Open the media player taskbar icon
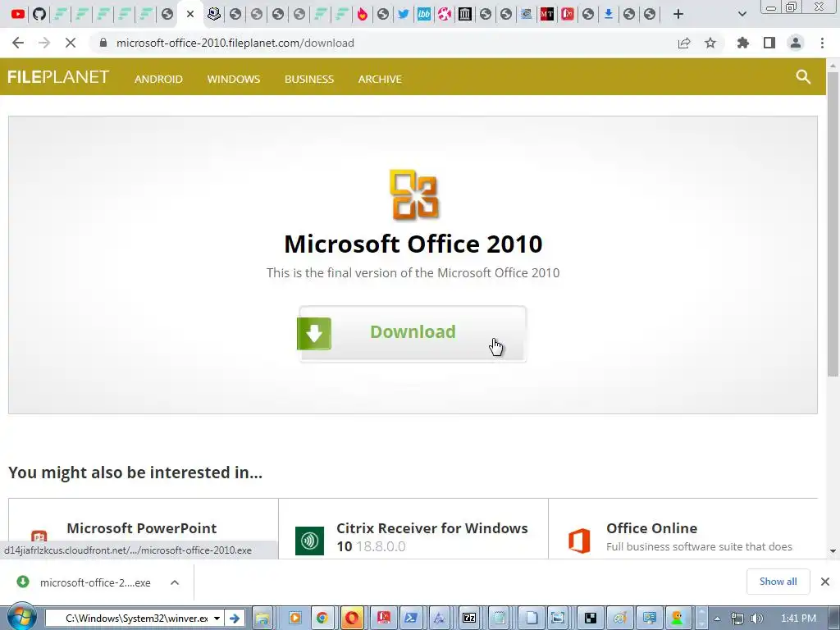 [294, 619]
